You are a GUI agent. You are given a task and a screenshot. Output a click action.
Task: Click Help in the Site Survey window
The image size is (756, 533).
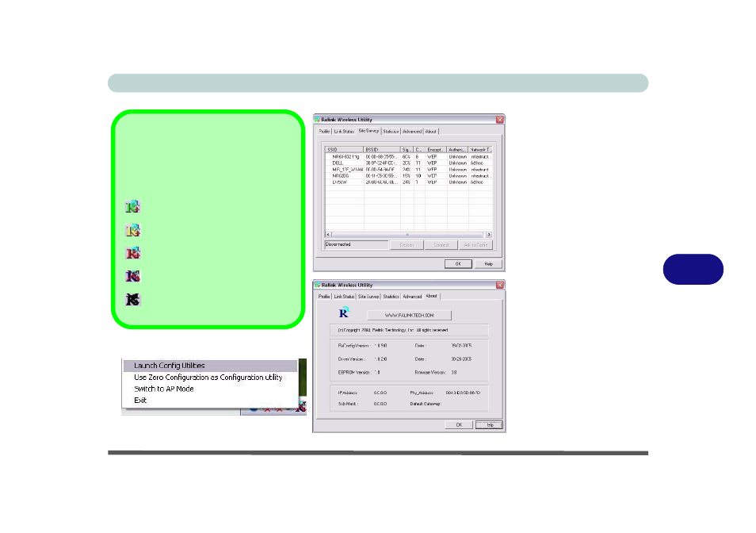488,264
